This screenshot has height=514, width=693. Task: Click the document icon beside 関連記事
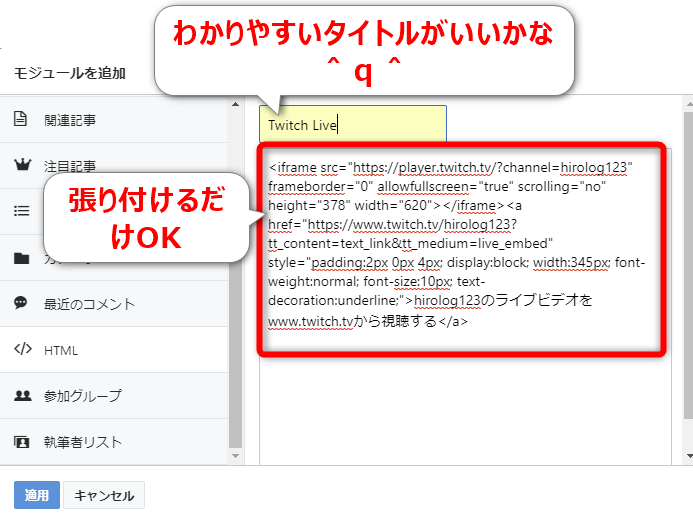coord(20,119)
